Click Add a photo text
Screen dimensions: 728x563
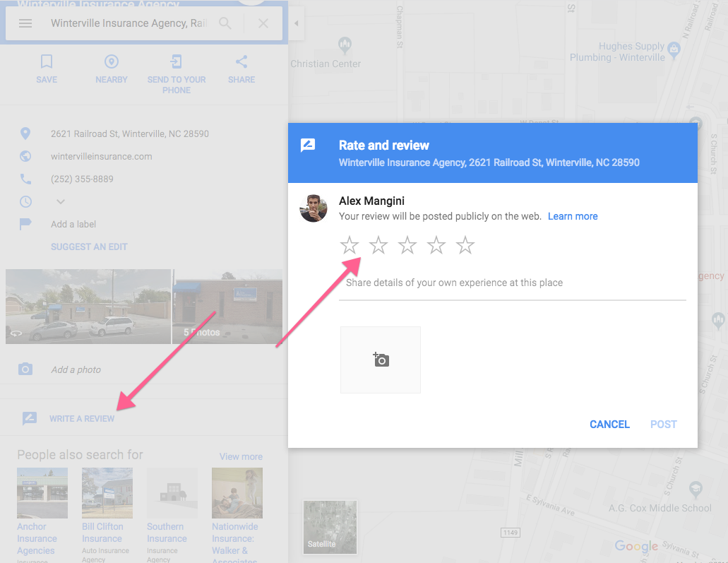(x=76, y=369)
